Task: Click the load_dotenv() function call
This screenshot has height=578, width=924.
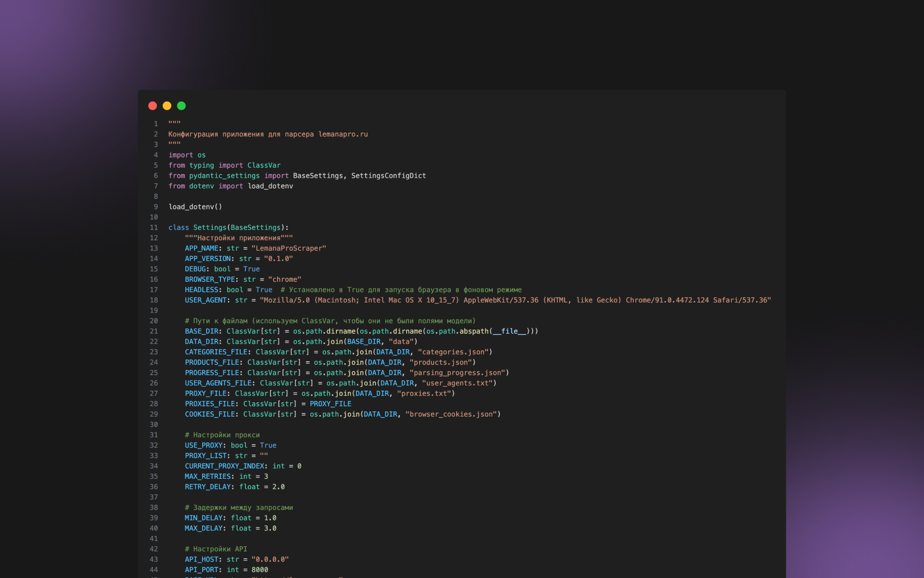Action: (x=194, y=206)
